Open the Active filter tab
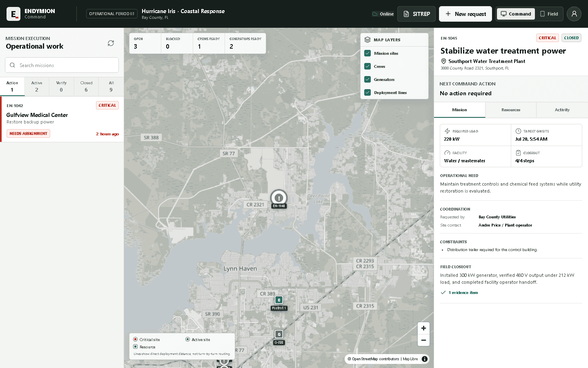588x368 pixels. (x=37, y=86)
